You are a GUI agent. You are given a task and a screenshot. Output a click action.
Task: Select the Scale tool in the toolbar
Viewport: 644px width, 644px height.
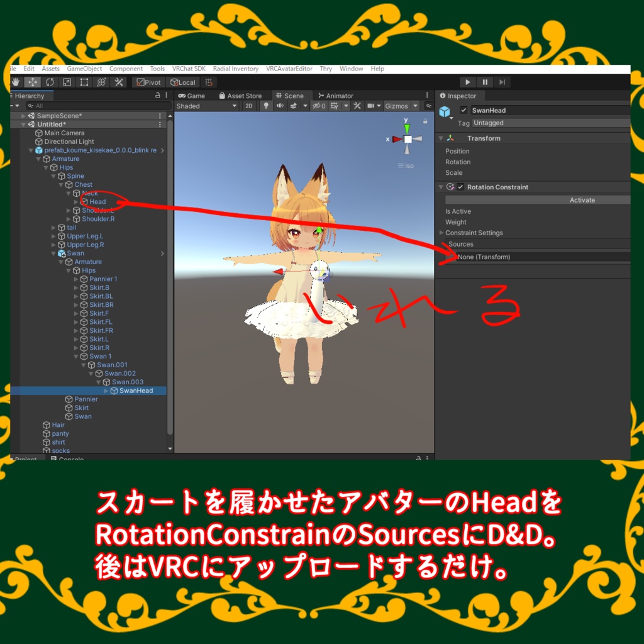[65, 82]
